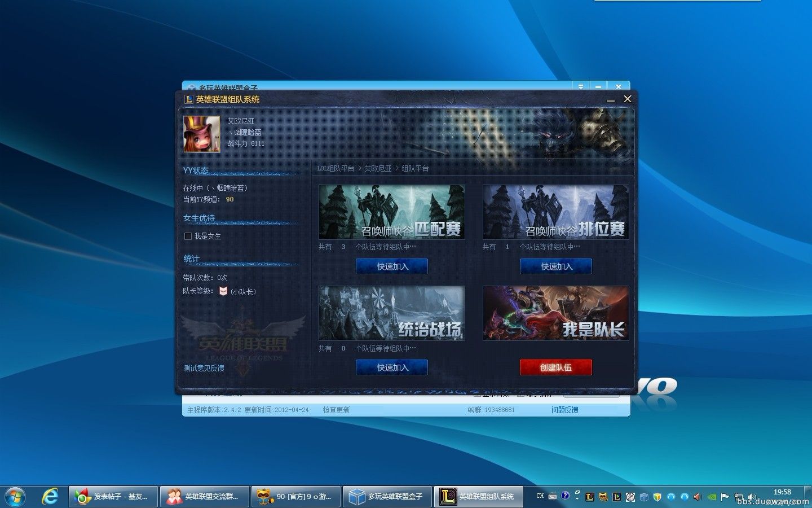812x508 pixels.
Task: Click the YY raccoon tray icon
Action: click(603, 497)
